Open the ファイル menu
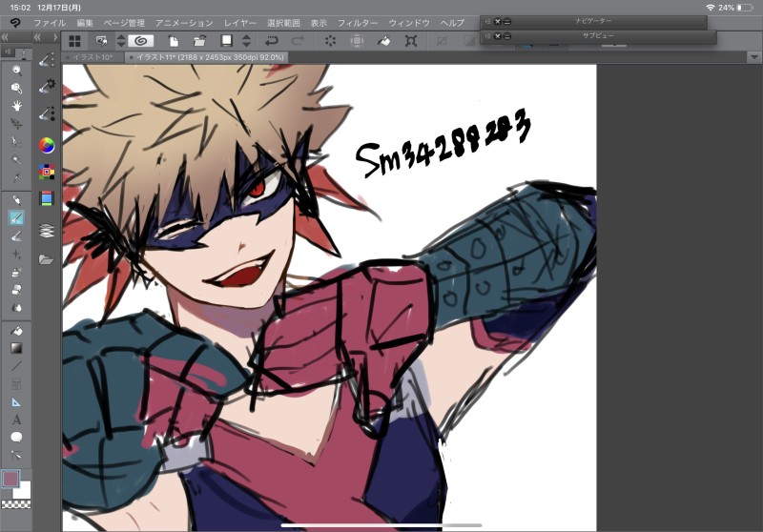 coord(50,23)
